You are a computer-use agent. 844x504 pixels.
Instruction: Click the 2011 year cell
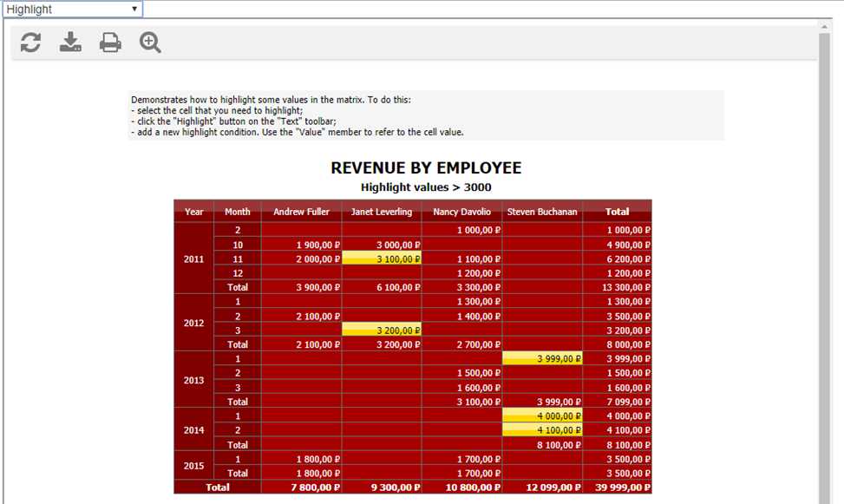(x=193, y=259)
